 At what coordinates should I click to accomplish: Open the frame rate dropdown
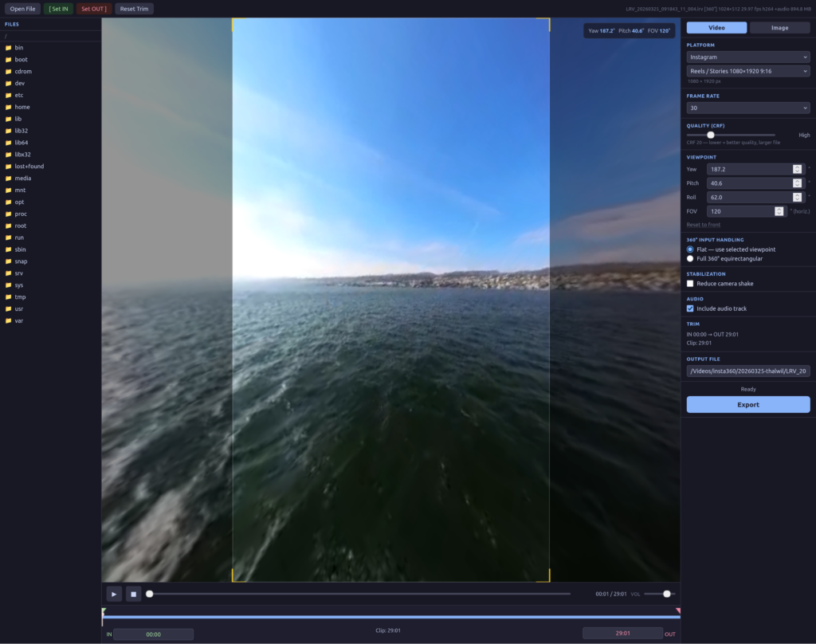click(748, 108)
